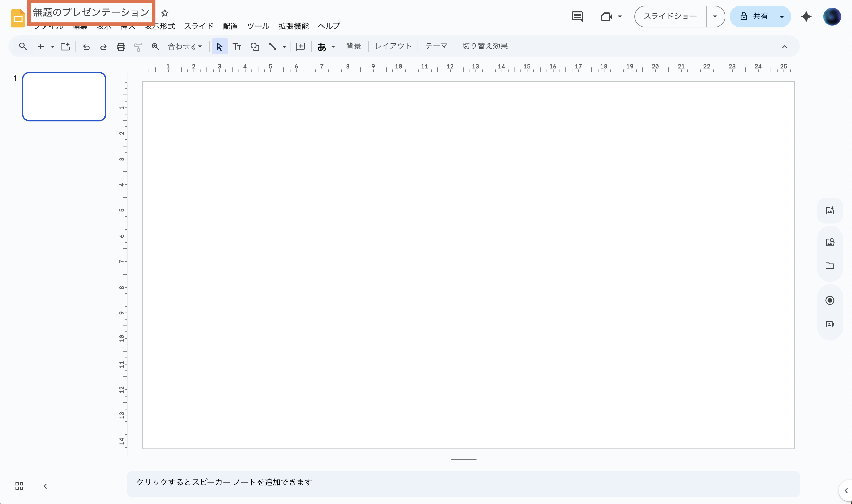
Task: Click the print icon in toolbar
Action: [121, 46]
